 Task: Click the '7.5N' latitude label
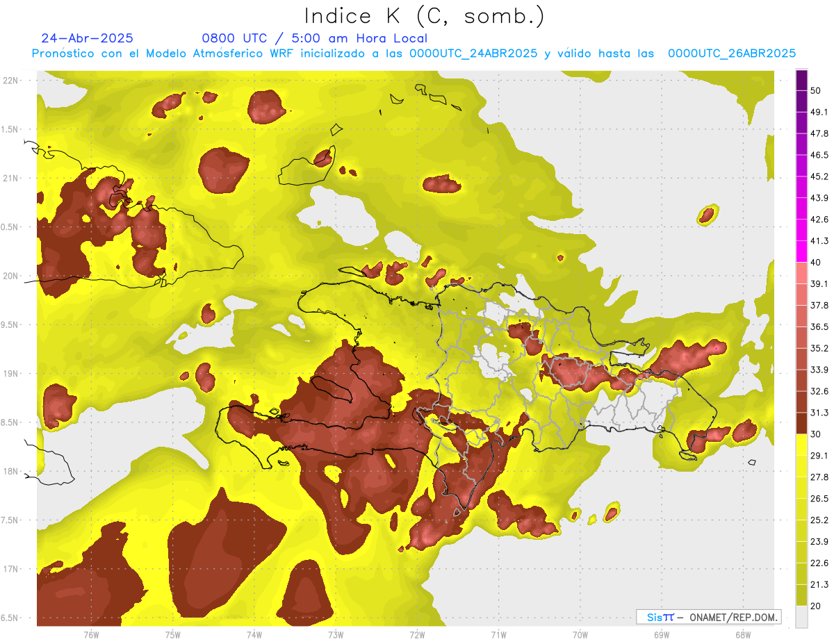(10, 521)
